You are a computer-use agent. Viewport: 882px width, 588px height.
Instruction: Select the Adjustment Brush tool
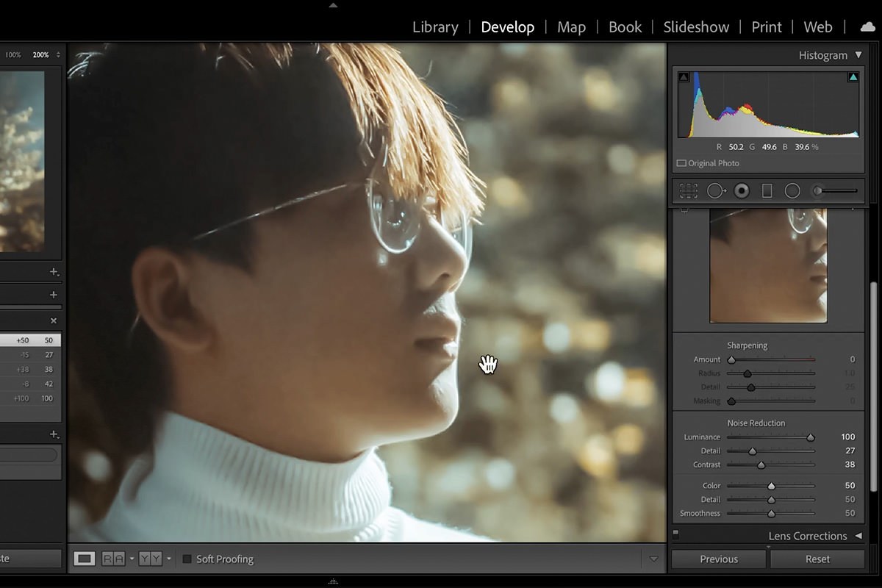(834, 191)
